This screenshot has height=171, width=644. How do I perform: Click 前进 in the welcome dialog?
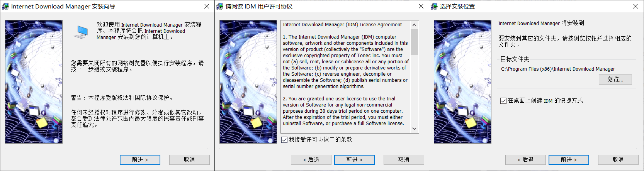[x=140, y=159]
